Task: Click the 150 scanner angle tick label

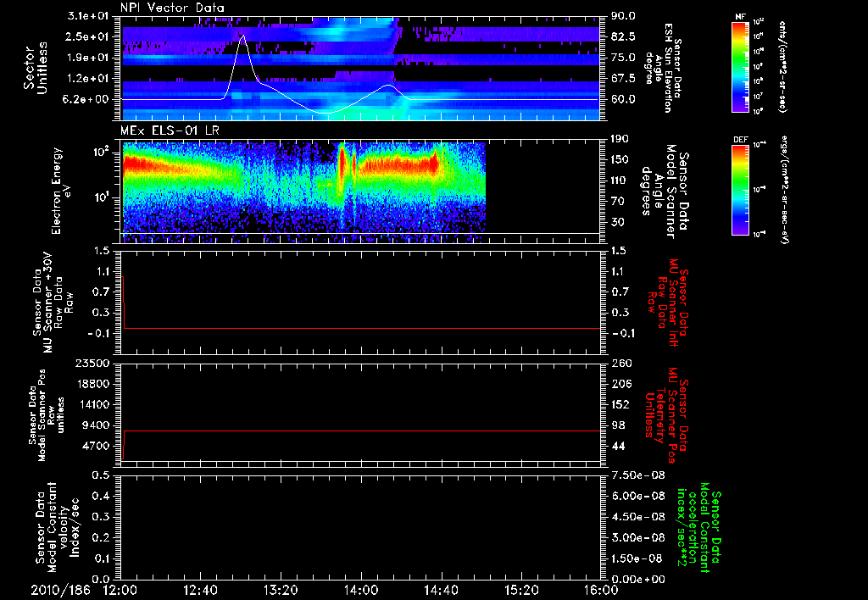Action: (620, 159)
